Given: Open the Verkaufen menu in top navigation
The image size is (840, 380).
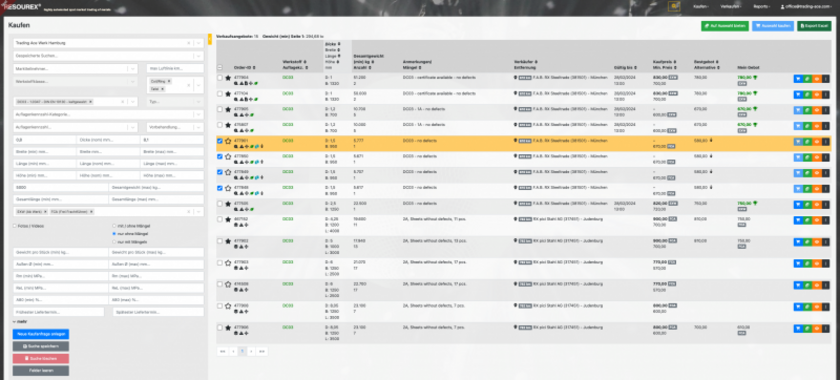Looking at the screenshot, I should (x=731, y=6).
